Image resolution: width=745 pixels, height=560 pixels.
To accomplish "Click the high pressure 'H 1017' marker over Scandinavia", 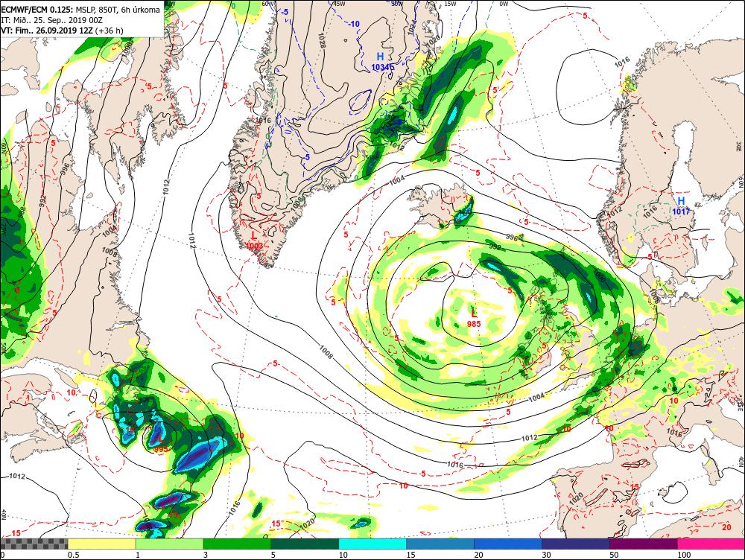I will (x=681, y=206).
